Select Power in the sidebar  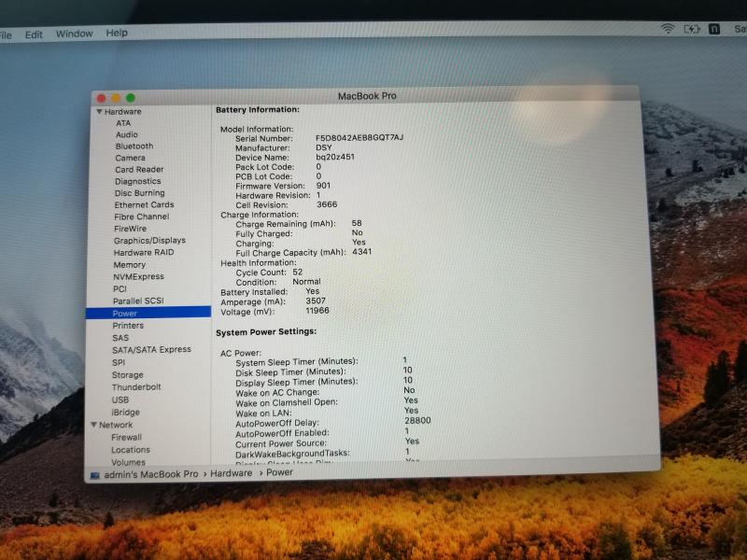point(125,314)
